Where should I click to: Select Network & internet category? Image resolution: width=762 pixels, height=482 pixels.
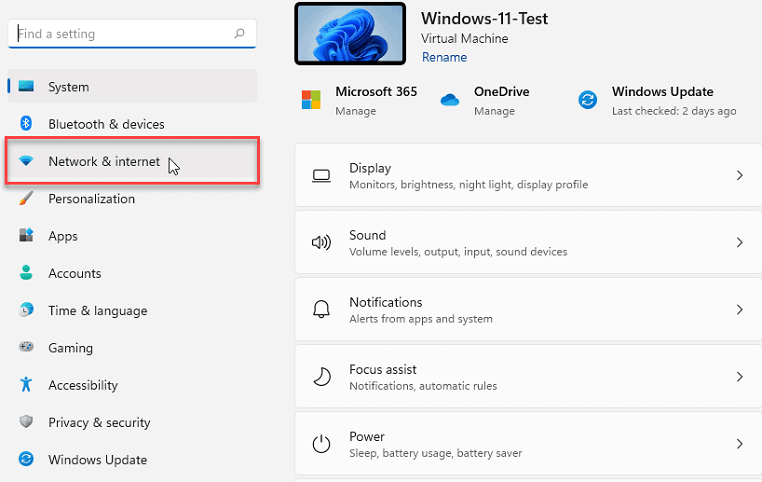pos(132,161)
